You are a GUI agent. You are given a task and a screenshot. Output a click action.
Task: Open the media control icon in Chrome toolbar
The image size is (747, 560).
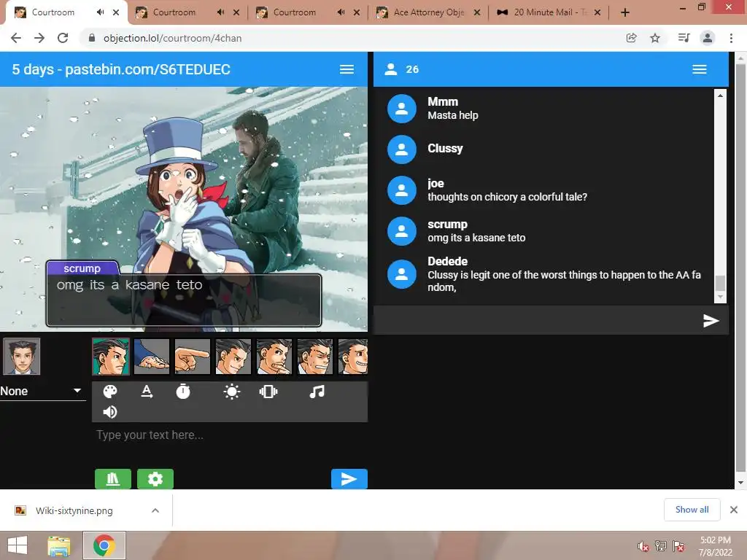pos(684,38)
